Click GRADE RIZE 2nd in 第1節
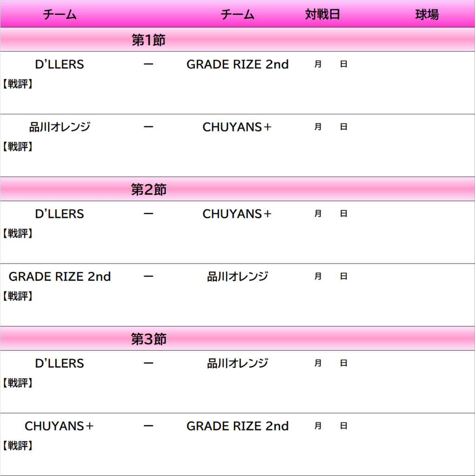The image size is (475, 476). pyautogui.click(x=237, y=64)
